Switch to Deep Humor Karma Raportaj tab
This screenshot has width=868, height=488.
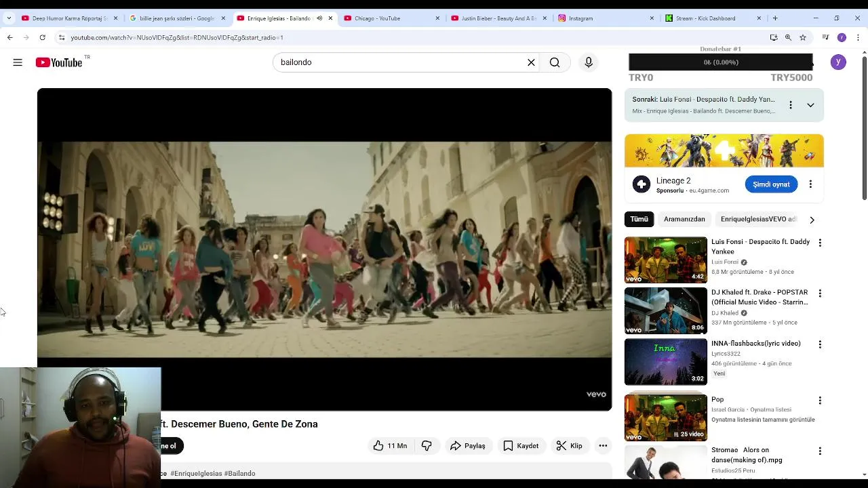(x=69, y=18)
